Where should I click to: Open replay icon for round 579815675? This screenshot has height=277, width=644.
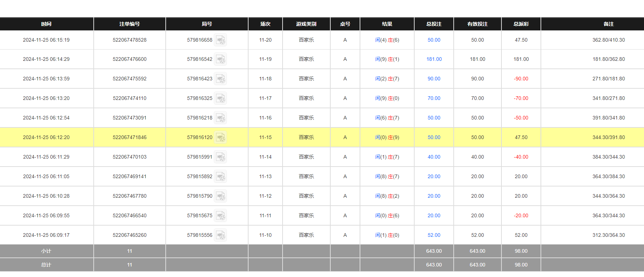pyautogui.click(x=220, y=215)
